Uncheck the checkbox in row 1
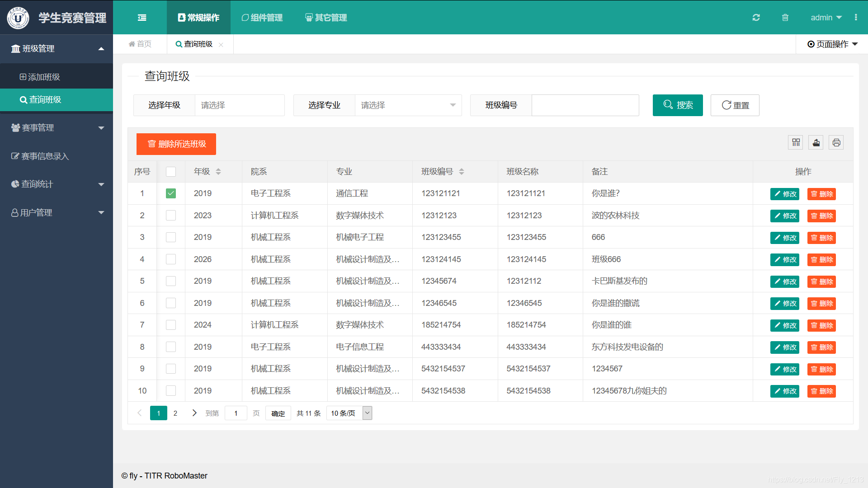Image resolution: width=868 pixels, height=488 pixels. (x=171, y=193)
